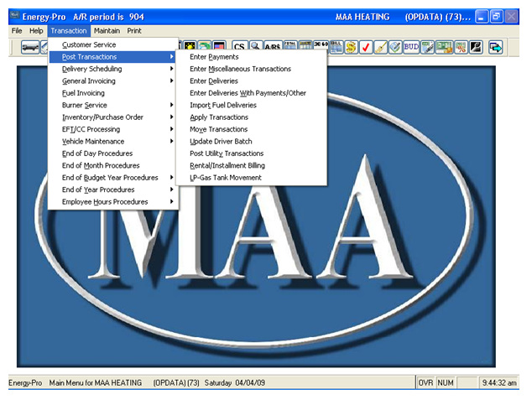Viewport: 532px width, 405px height.
Task: Choose Enter Miscellaneous Transactions
Action: coord(252,69)
